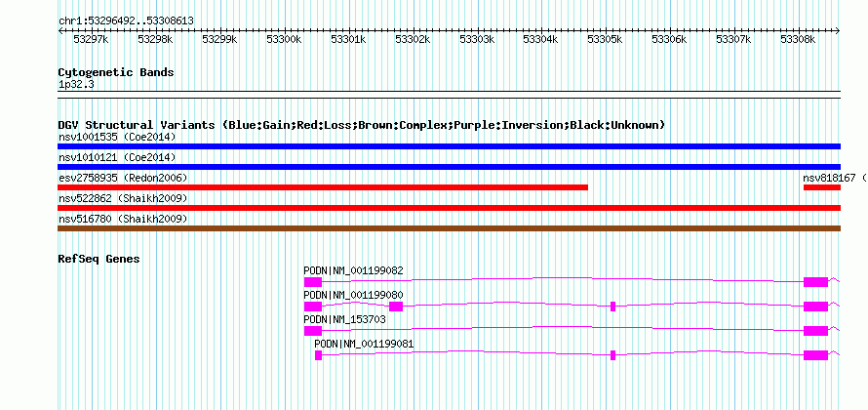Click the first exon of PODN NM_001199080
This screenshot has width=868, height=410.
[313, 307]
